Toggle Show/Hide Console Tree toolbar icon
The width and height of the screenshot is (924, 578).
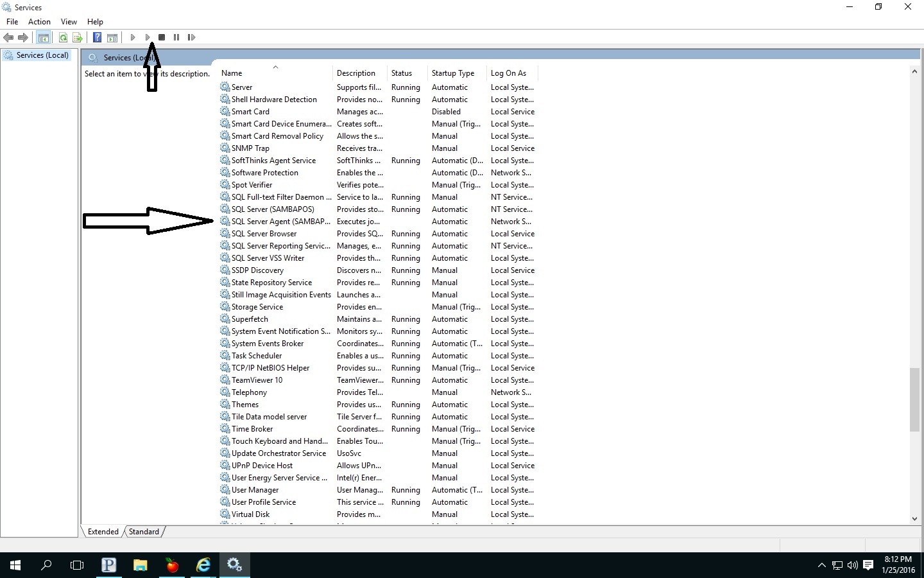tap(43, 37)
